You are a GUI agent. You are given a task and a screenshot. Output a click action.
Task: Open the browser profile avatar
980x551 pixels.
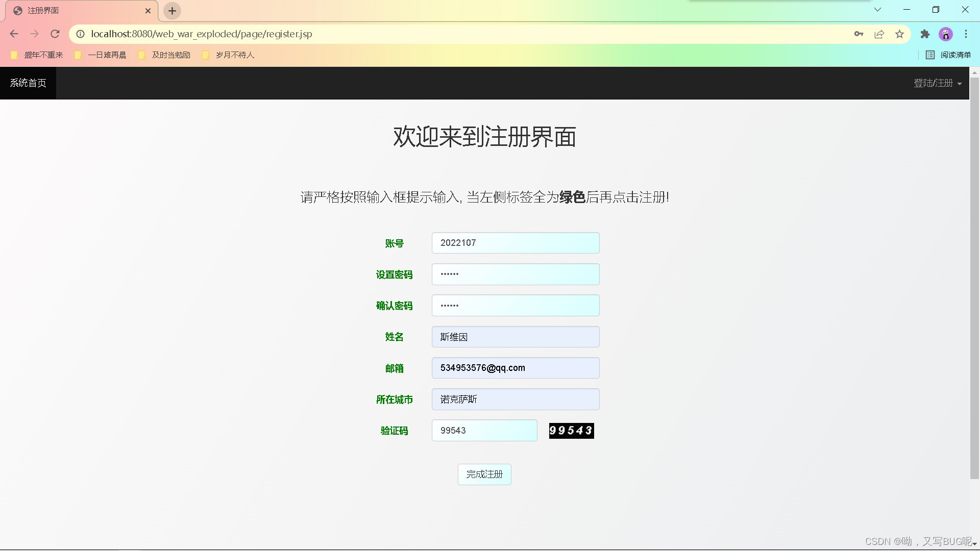click(x=946, y=34)
